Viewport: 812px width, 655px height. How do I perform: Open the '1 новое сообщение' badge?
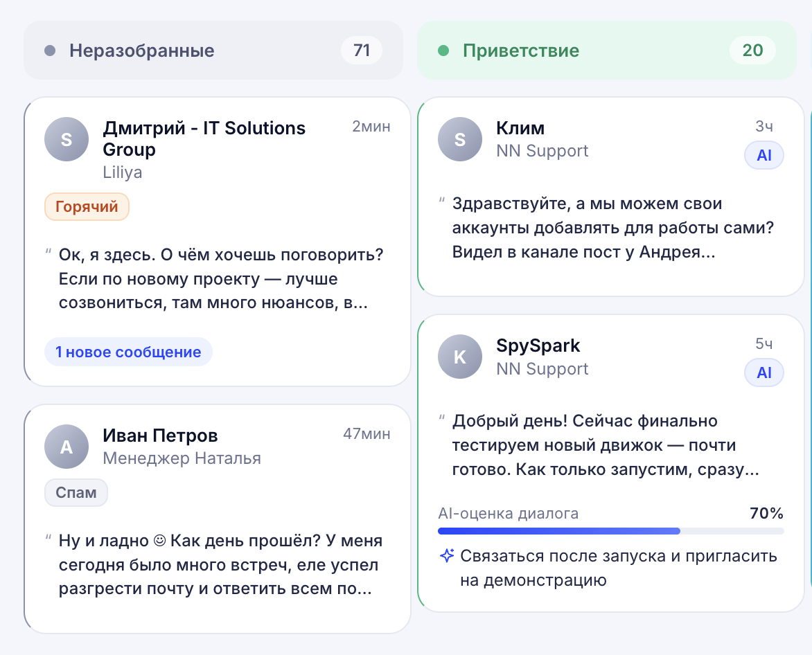tap(128, 352)
